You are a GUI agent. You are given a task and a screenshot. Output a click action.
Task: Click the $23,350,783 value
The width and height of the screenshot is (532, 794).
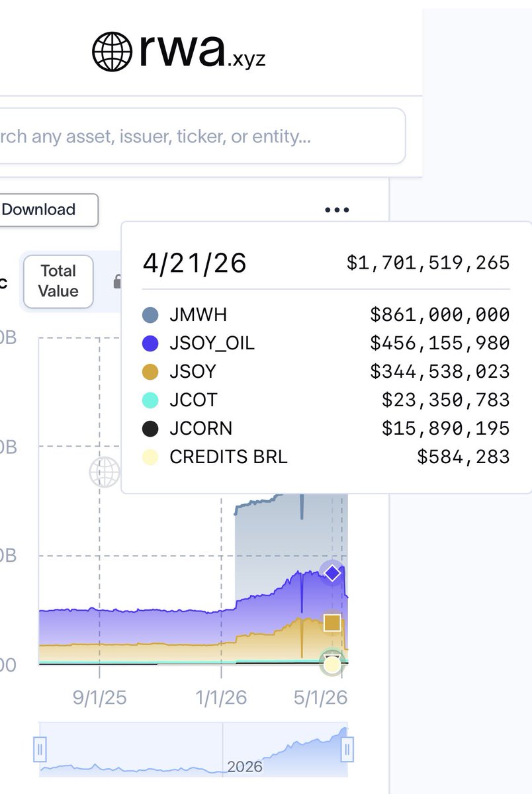tap(446, 400)
